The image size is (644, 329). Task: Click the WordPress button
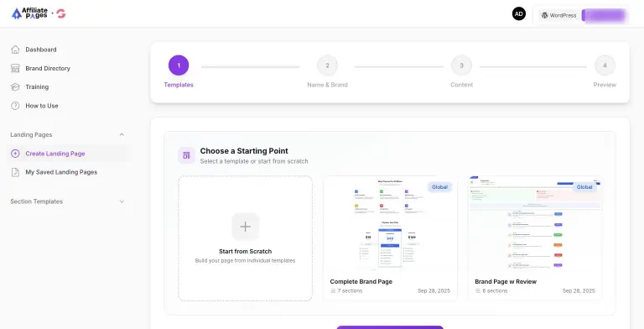tap(558, 15)
